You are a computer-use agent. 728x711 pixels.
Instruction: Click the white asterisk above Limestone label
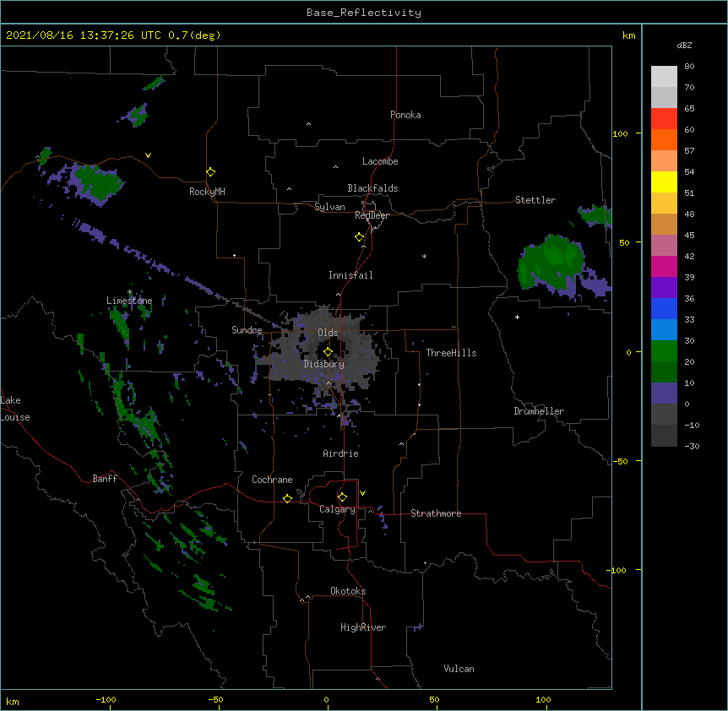[130, 291]
